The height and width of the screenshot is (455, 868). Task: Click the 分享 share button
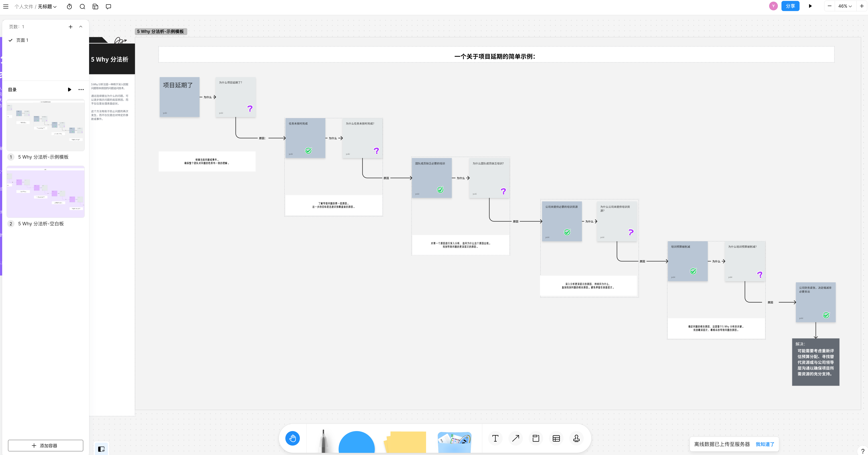click(790, 6)
